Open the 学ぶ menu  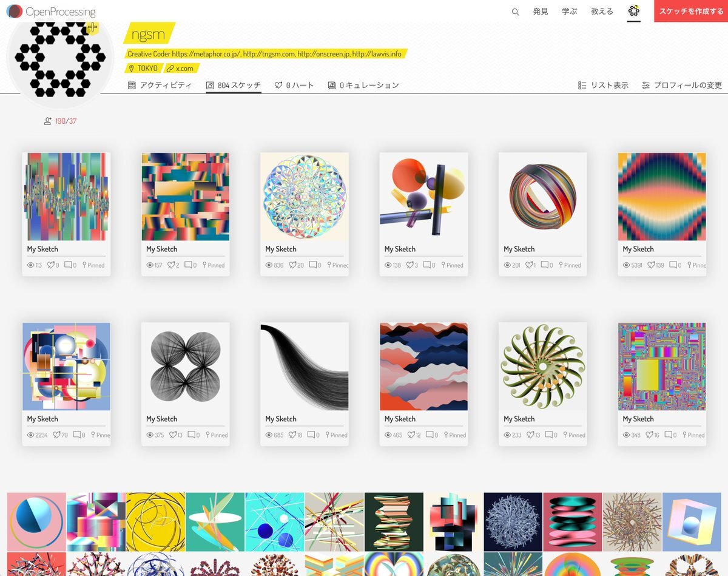pyautogui.click(x=570, y=12)
